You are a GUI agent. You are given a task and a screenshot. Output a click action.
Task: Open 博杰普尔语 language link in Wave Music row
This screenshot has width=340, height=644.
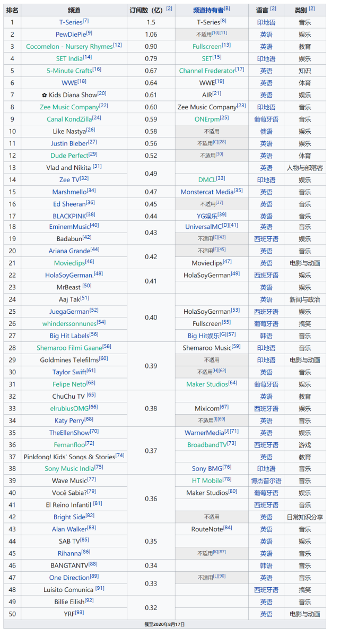pyautogui.click(x=266, y=481)
